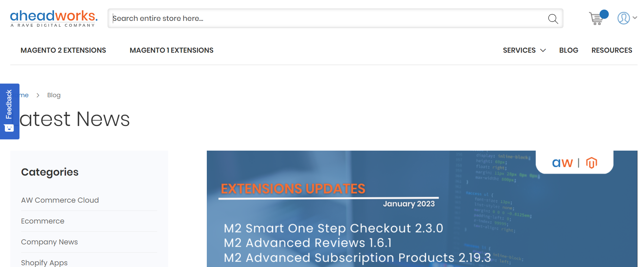Select AW Commerce Cloud category
Viewport: 644px width, 267px height.
pos(60,200)
